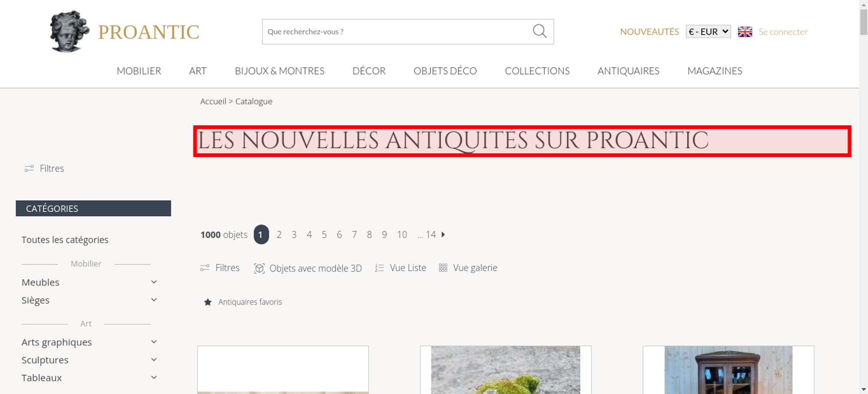The height and width of the screenshot is (394, 868).
Task: Expand the Meubles category
Action: pos(154,282)
